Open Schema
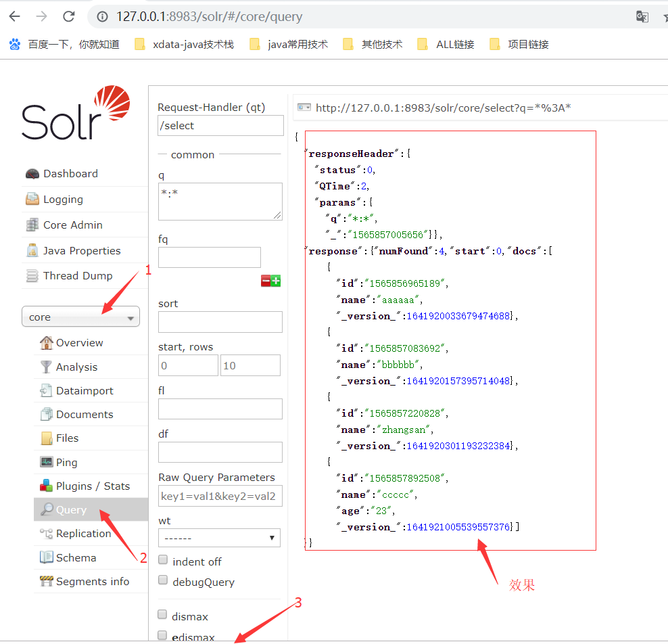Screen dimensions: 668x644 pos(76,558)
